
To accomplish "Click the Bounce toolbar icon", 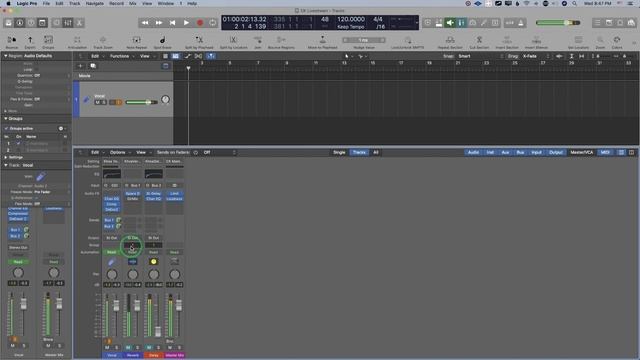I will [12, 42].
